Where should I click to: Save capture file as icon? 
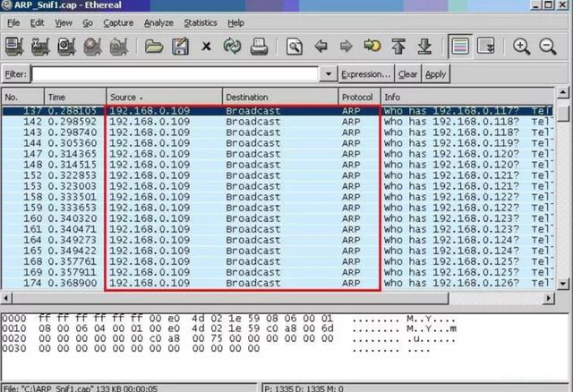coord(180,47)
